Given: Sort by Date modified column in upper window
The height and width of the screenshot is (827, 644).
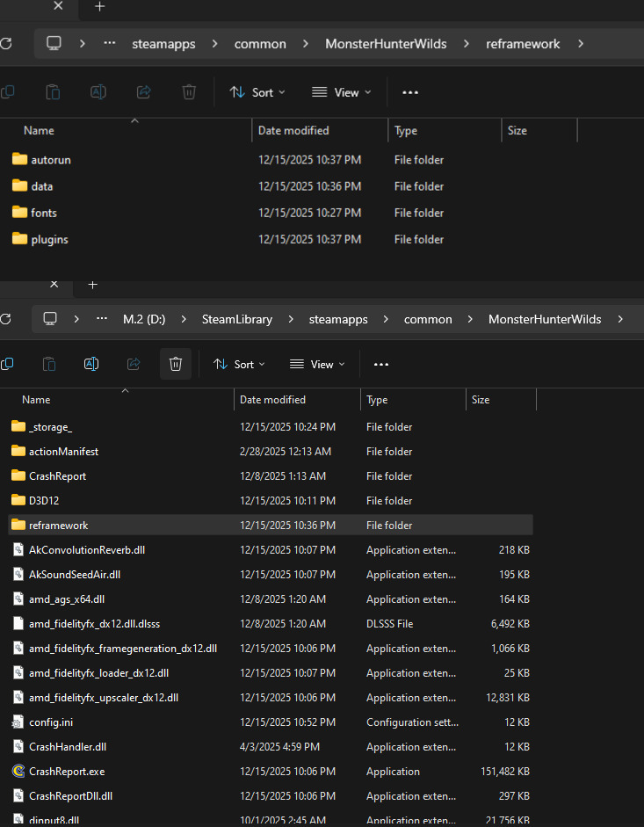Looking at the screenshot, I should click(293, 130).
